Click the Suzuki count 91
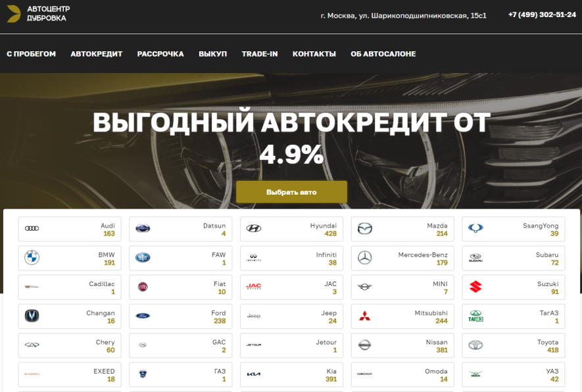The image size is (582, 392). pyautogui.click(x=555, y=292)
